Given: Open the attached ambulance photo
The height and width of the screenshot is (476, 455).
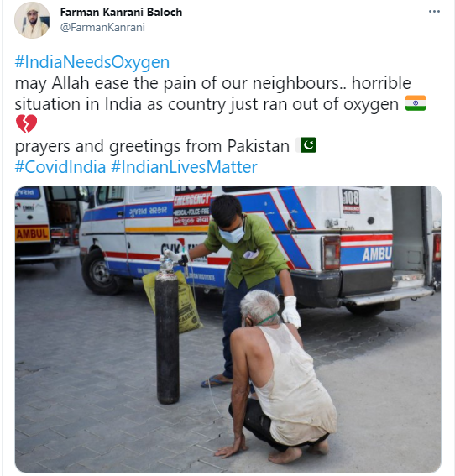Looking at the screenshot, I should coord(228,329).
